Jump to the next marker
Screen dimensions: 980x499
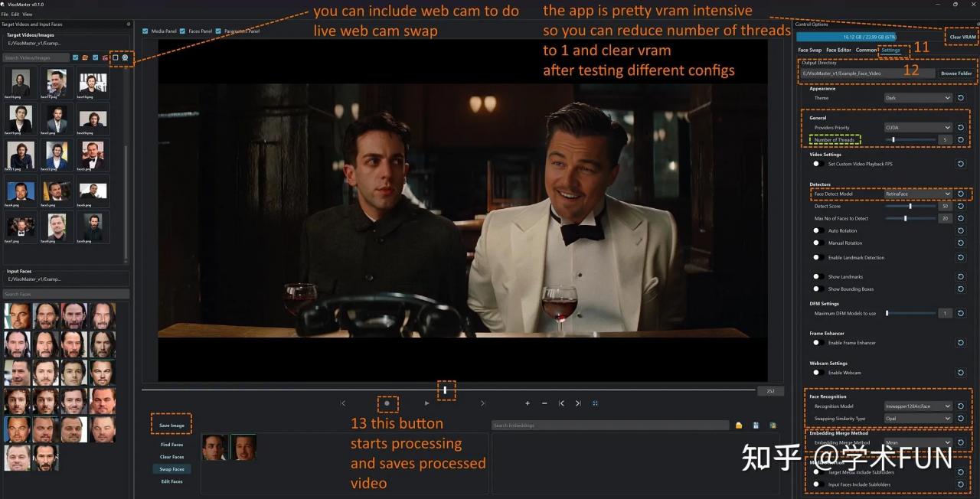[578, 403]
